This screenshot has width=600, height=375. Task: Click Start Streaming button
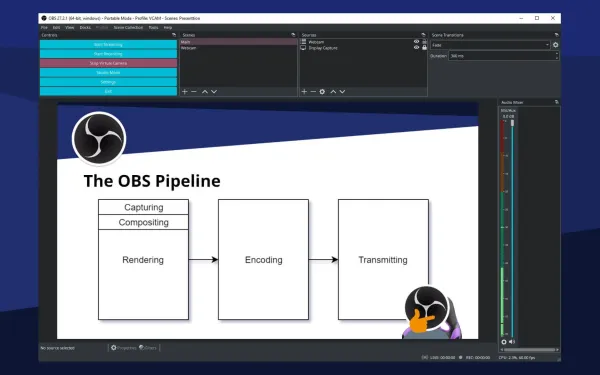(108, 44)
